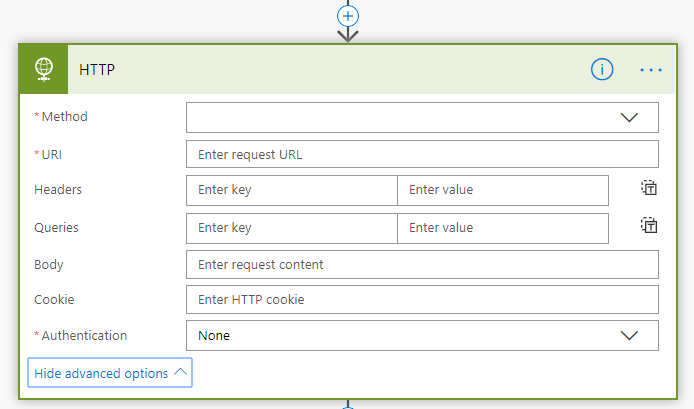This screenshot has width=694, height=409.
Task: Click the Method field label
Action: coord(64,117)
